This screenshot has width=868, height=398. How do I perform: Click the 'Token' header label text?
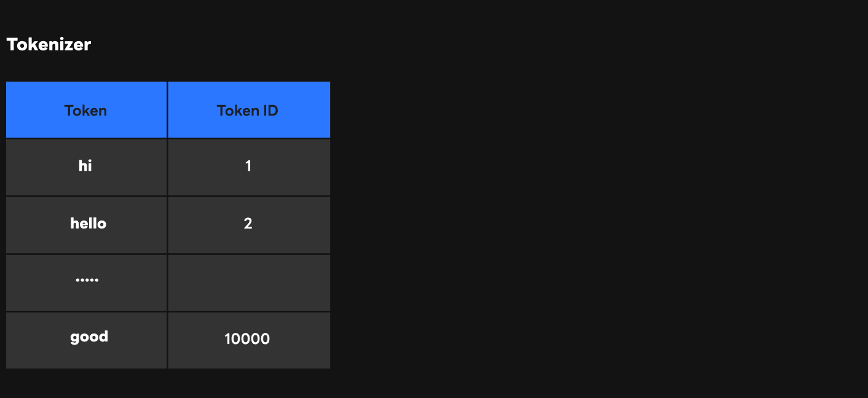click(85, 111)
